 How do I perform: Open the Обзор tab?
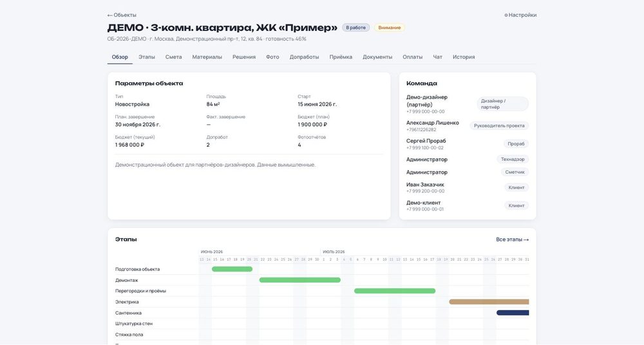coord(120,57)
